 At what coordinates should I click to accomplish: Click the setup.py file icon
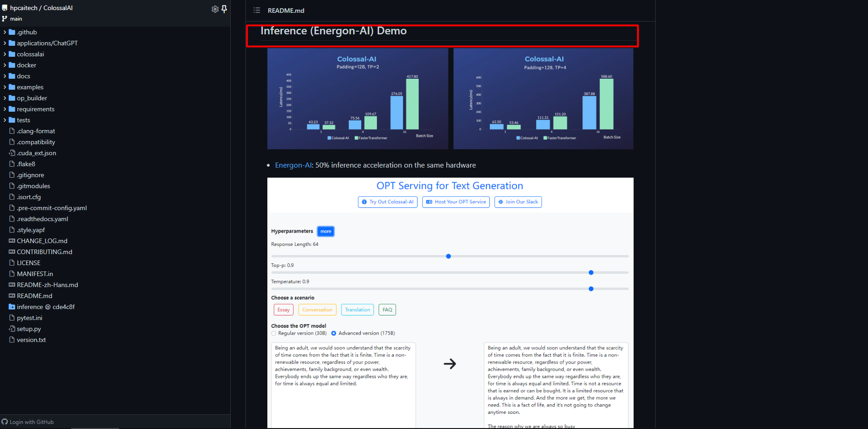tap(12, 329)
